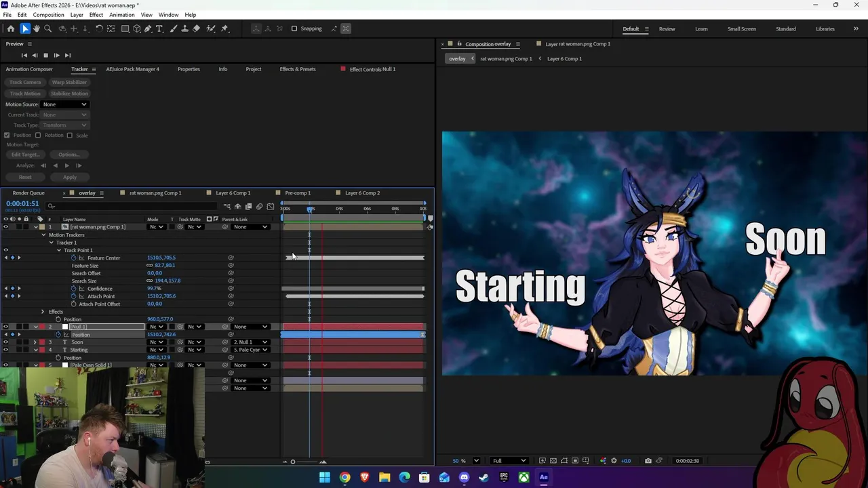Viewport: 868px width, 488px height.
Task: Click the Review workspace link
Action: click(667, 28)
